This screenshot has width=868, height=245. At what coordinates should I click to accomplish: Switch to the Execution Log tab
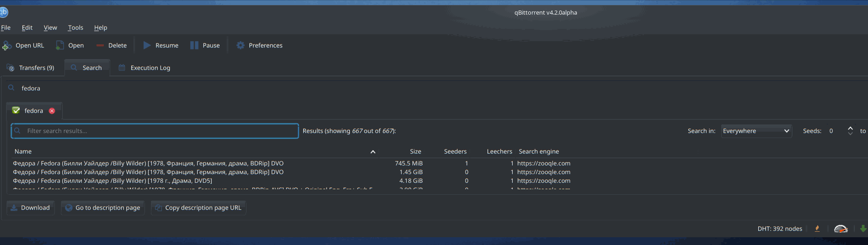click(145, 68)
